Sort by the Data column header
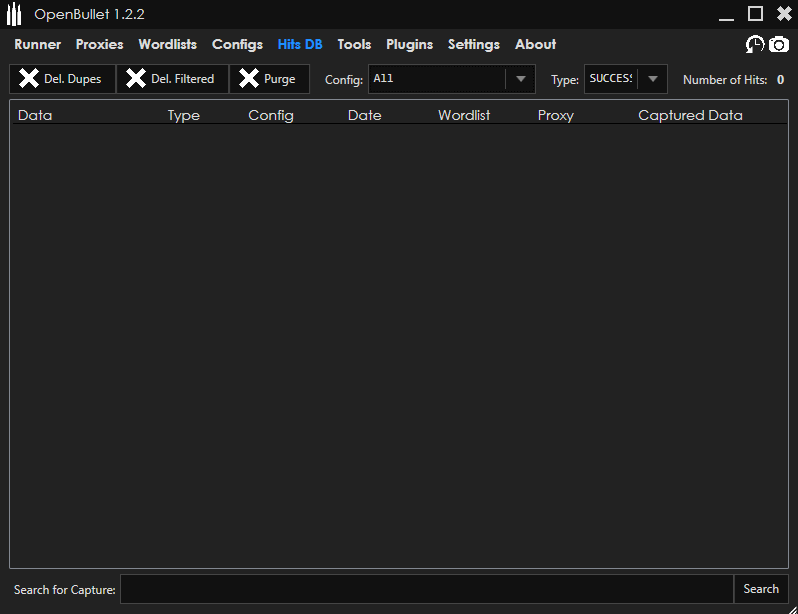The height and width of the screenshot is (614, 798). coord(35,115)
